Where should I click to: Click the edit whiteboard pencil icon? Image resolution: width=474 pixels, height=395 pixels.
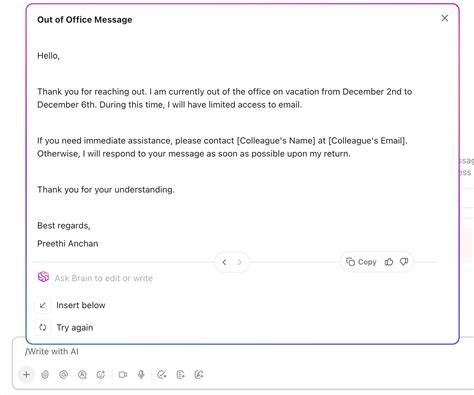[x=199, y=375]
